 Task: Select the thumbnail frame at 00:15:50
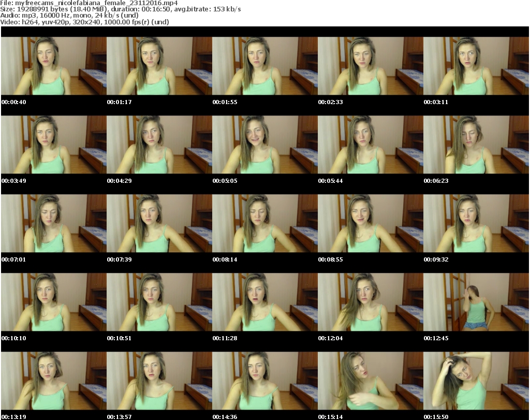[476, 381]
